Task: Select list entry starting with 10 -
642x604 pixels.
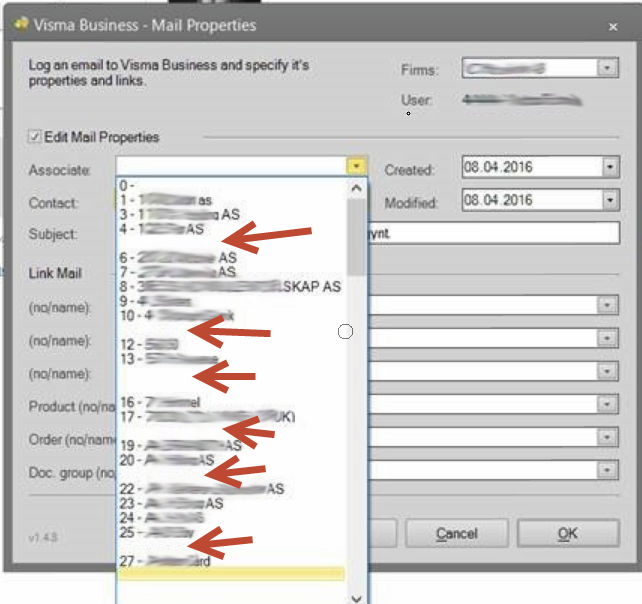Action: click(232, 315)
